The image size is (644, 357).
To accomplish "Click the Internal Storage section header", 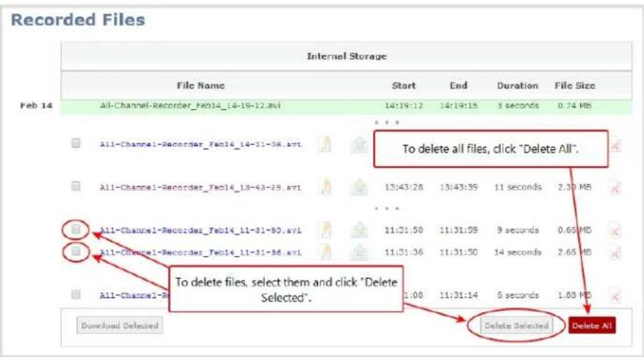I will tap(347, 56).
